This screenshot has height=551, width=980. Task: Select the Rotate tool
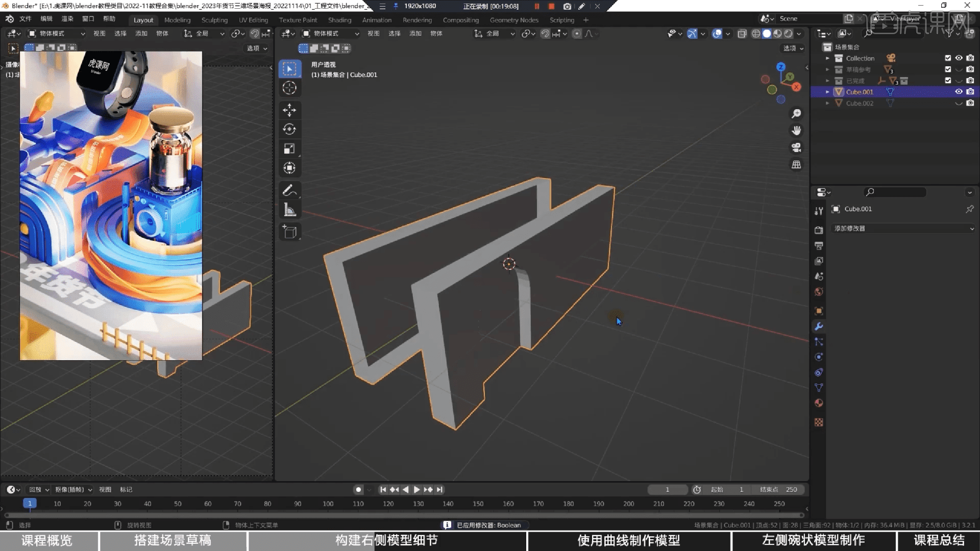[289, 129]
